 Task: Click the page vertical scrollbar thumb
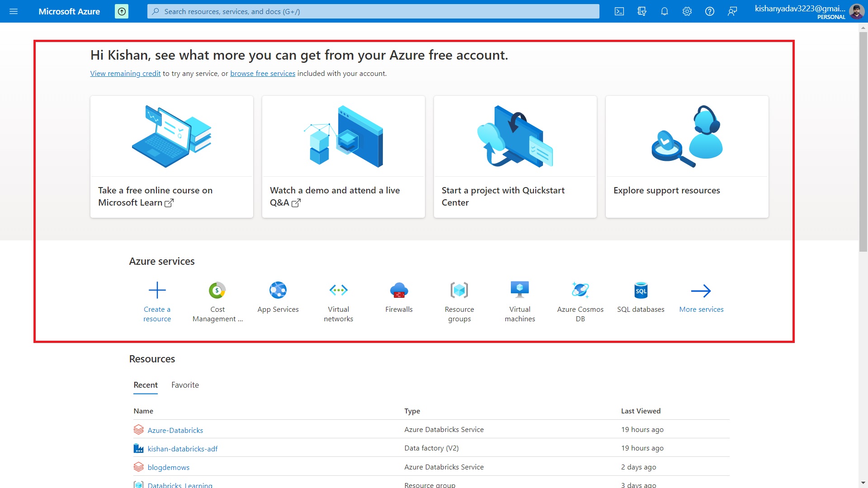point(863,142)
